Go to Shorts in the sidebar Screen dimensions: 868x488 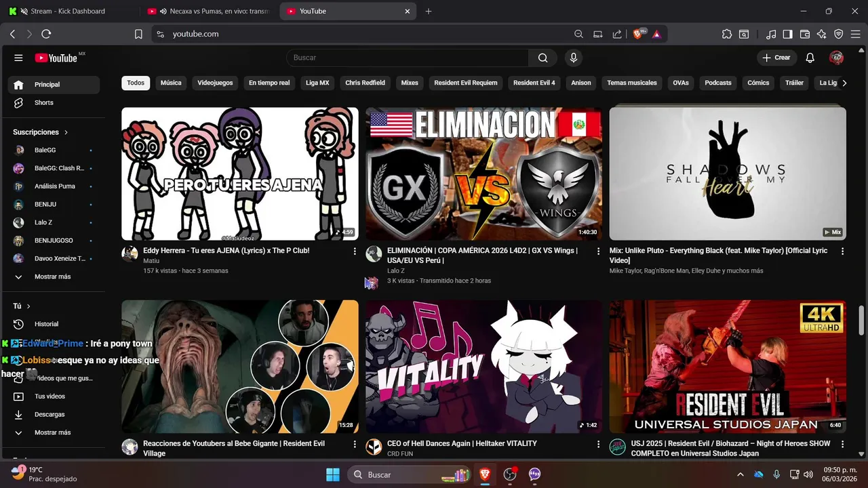click(54, 102)
